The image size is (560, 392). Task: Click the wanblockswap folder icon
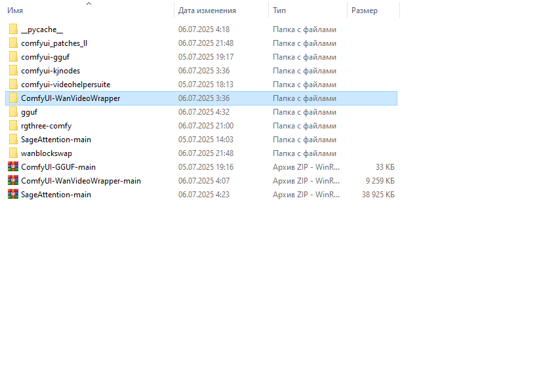coord(13,153)
